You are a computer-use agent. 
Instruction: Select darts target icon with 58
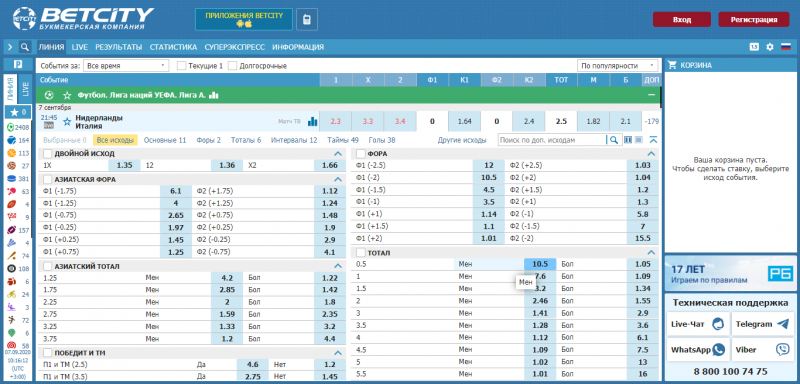(x=11, y=345)
